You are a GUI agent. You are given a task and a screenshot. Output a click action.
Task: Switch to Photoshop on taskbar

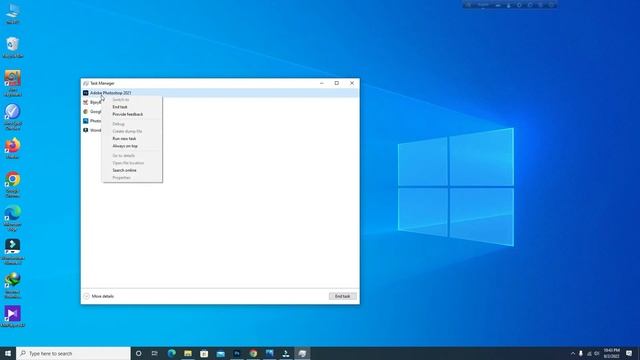click(237, 353)
